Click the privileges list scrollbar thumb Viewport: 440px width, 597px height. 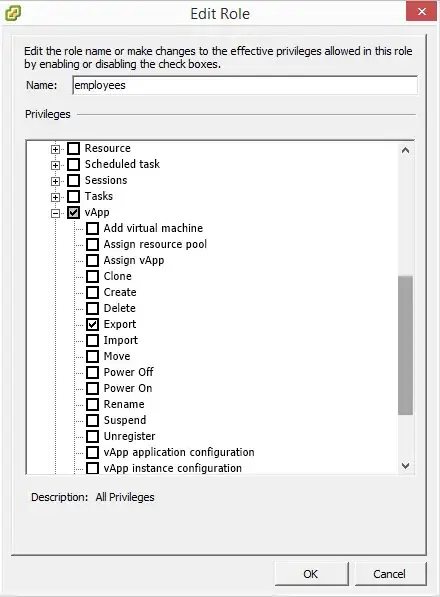(x=405, y=345)
